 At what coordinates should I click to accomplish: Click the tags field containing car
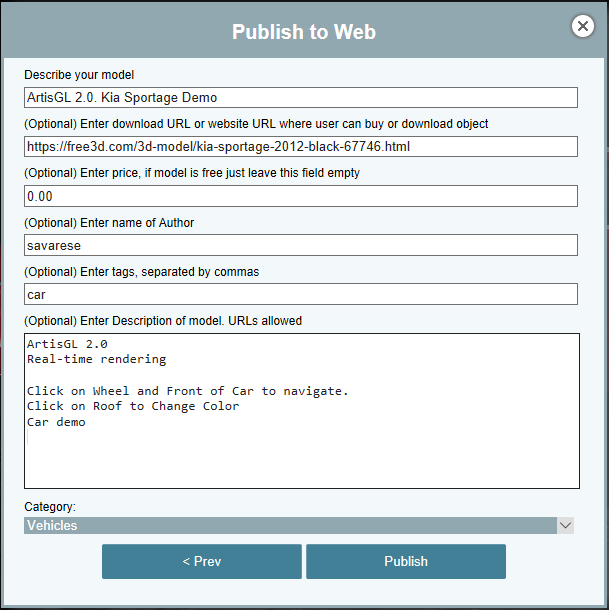click(301, 294)
